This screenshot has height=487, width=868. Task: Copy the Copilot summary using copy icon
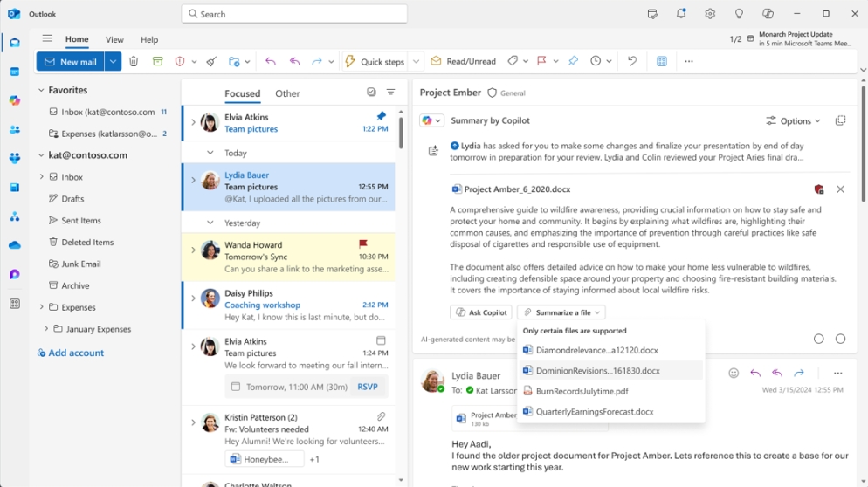point(840,120)
